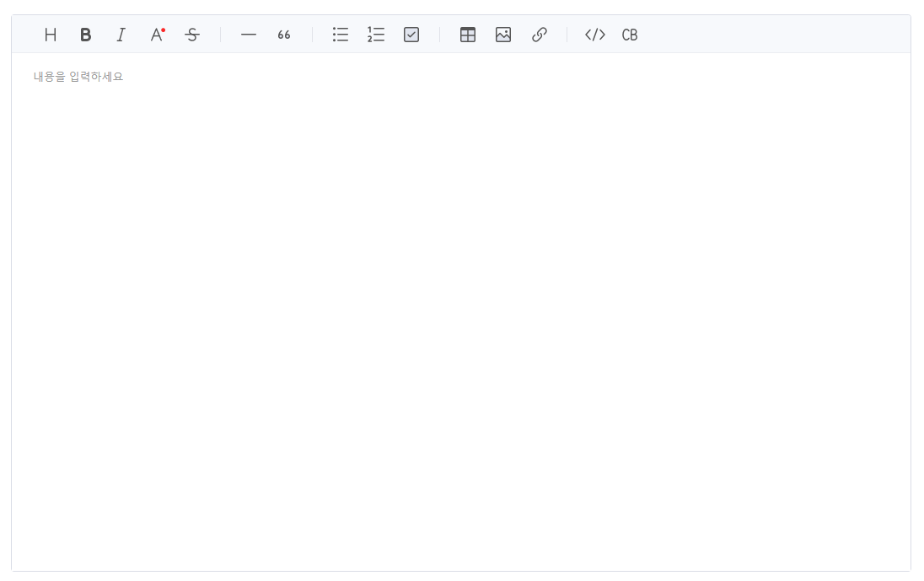Image resolution: width=924 pixels, height=581 pixels.
Task: Apply italic formatting
Action: pyautogui.click(x=121, y=35)
